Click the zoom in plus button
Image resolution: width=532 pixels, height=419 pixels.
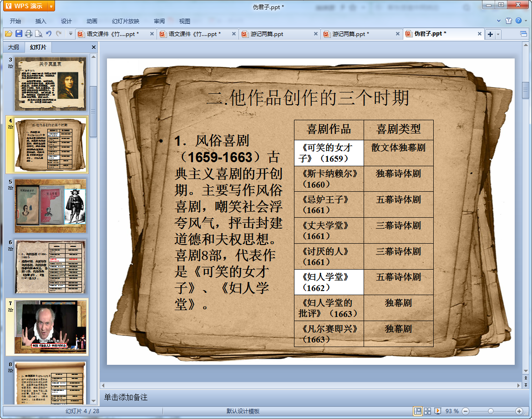[x=519, y=411]
